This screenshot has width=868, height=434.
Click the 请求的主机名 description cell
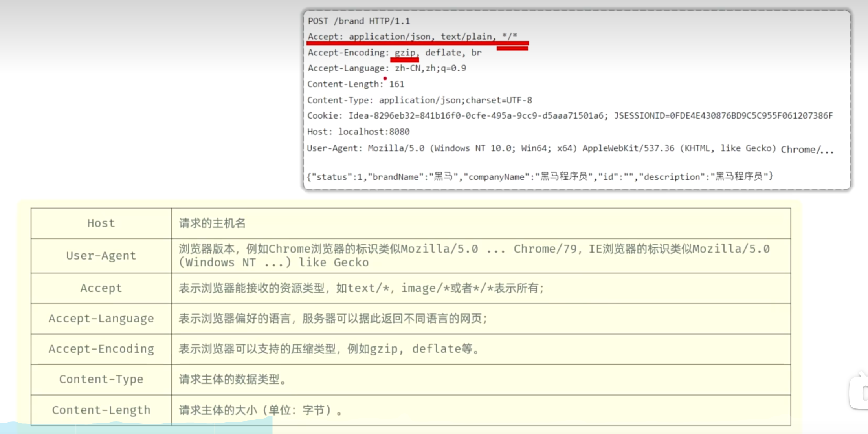(x=212, y=223)
